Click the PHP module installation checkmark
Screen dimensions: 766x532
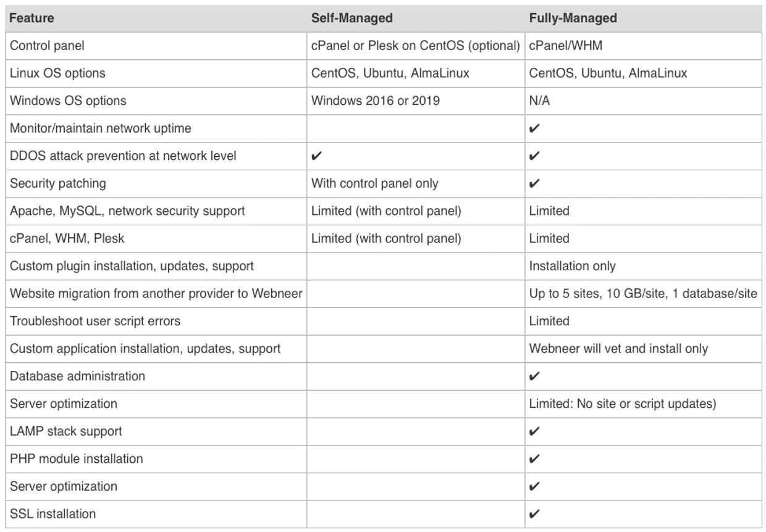click(x=535, y=459)
